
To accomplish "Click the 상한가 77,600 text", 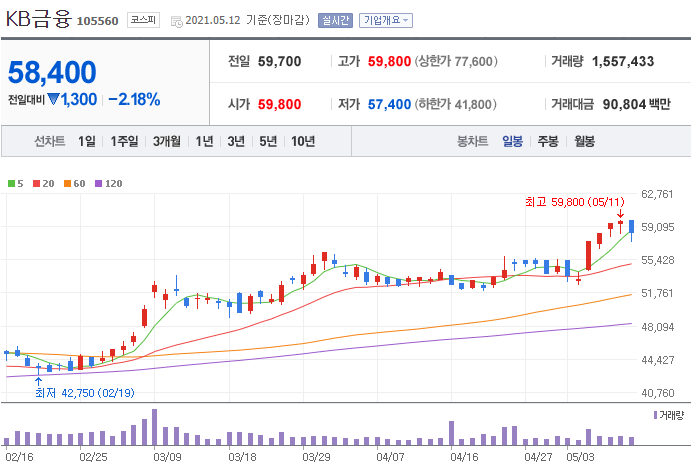I will pos(456,62).
